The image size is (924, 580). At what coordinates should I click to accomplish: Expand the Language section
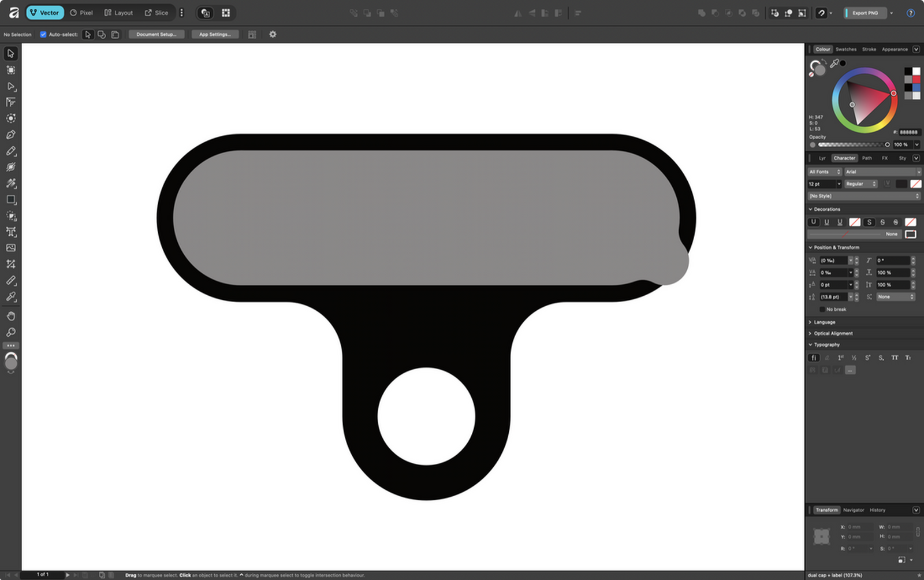824,322
